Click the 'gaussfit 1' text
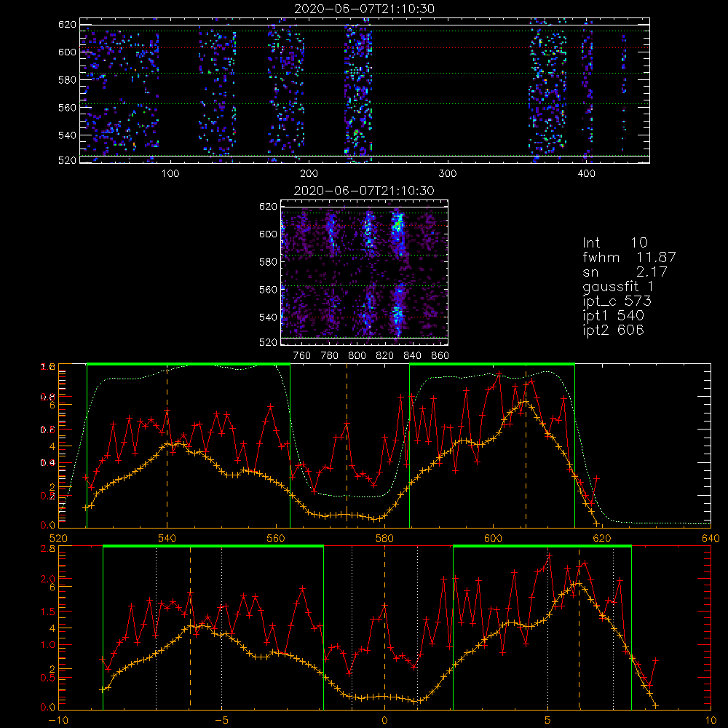Image resolution: width=728 pixels, height=728 pixels. click(618, 286)
